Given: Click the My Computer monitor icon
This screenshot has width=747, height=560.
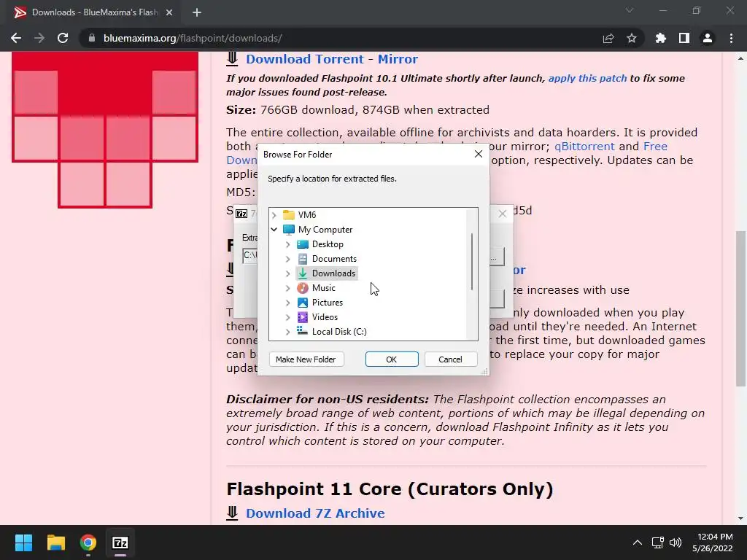Looking at the screenshot, I should click(x=289, y=230).
